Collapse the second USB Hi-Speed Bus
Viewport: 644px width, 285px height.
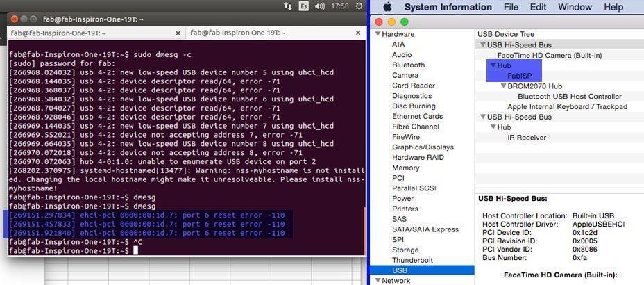pyautogui.click(x=482, y=117)
